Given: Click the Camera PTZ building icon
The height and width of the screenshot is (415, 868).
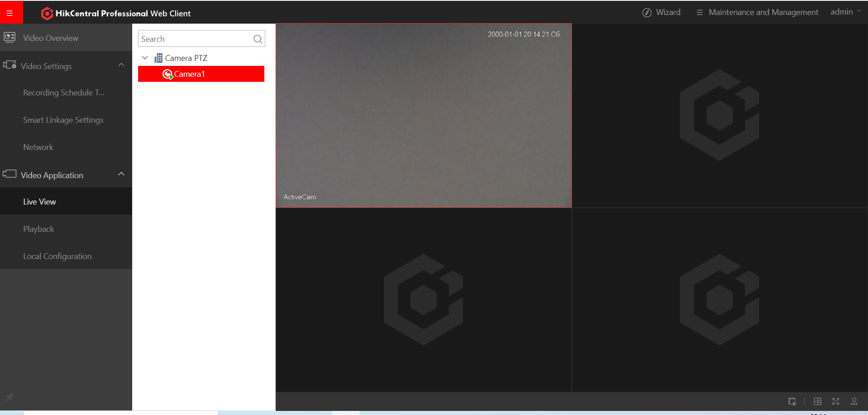Looking at the screenshot, I should point(159,58).
